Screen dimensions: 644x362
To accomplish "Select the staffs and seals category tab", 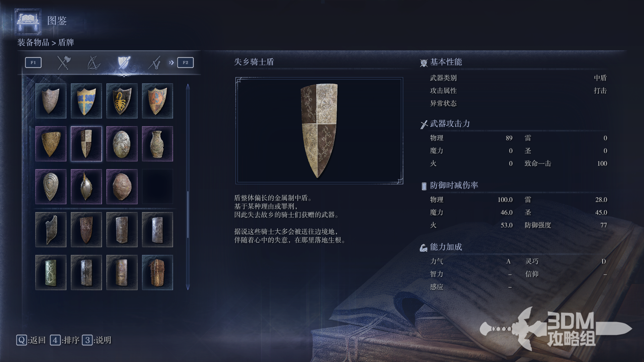I will (154, 63).
